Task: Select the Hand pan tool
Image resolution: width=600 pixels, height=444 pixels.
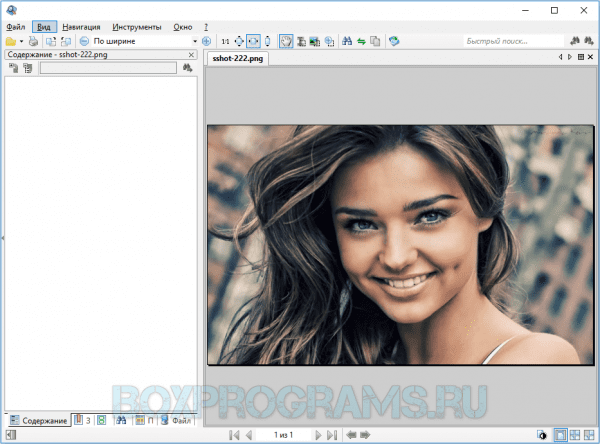Action: click(x=286, y=41)
